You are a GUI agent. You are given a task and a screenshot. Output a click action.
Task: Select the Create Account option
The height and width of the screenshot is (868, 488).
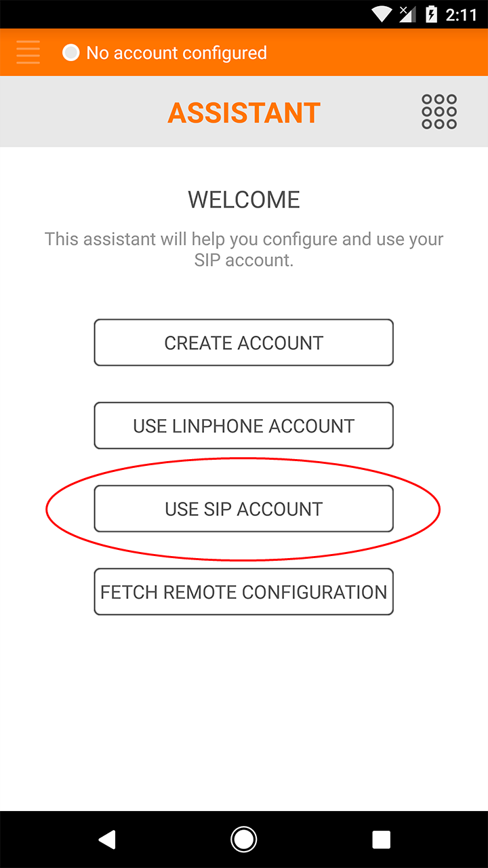[x=244, y=342]
